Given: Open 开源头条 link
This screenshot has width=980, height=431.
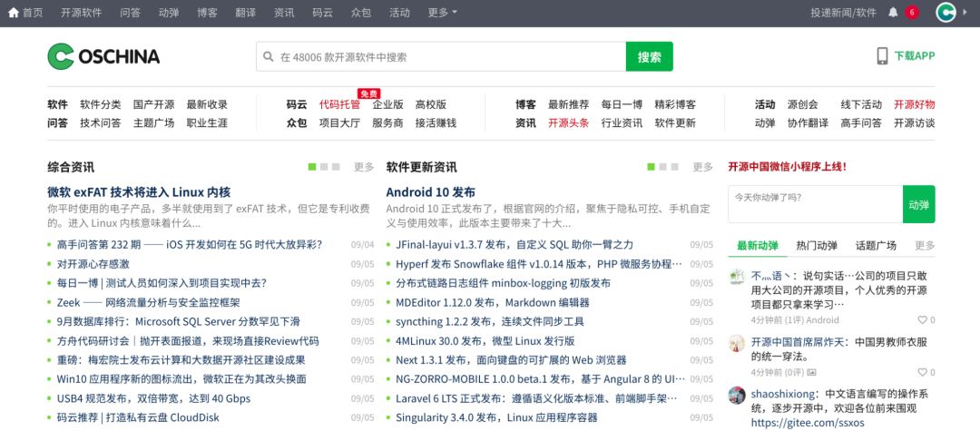Looking at the screenshot, I should point(569,123).
